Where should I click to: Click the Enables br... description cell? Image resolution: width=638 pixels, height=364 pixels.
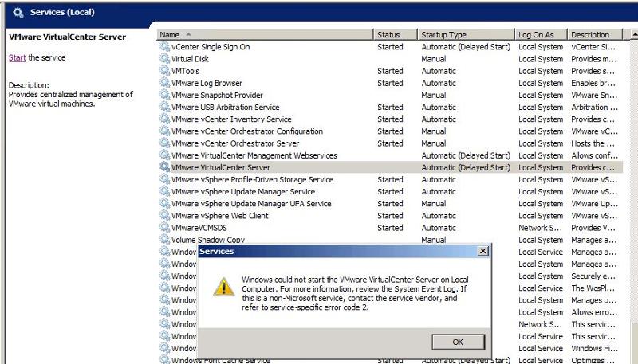point(593,83)
